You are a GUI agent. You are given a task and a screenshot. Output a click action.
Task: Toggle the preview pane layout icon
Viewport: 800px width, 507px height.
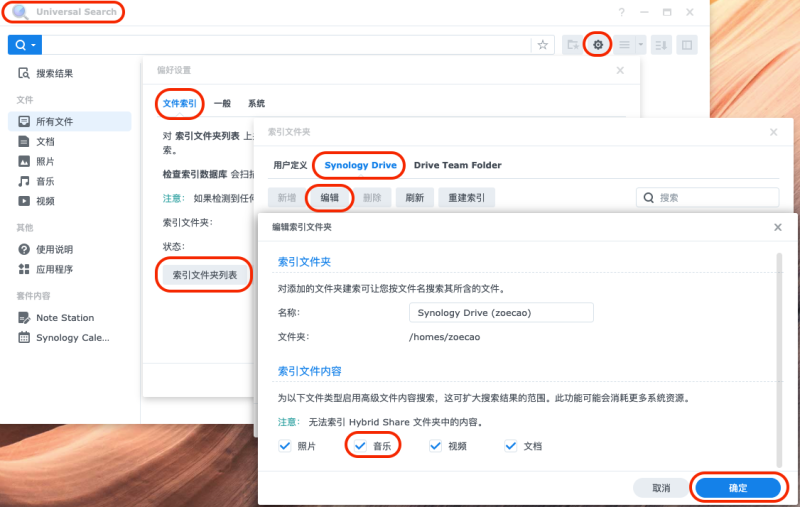click(687, 45)
